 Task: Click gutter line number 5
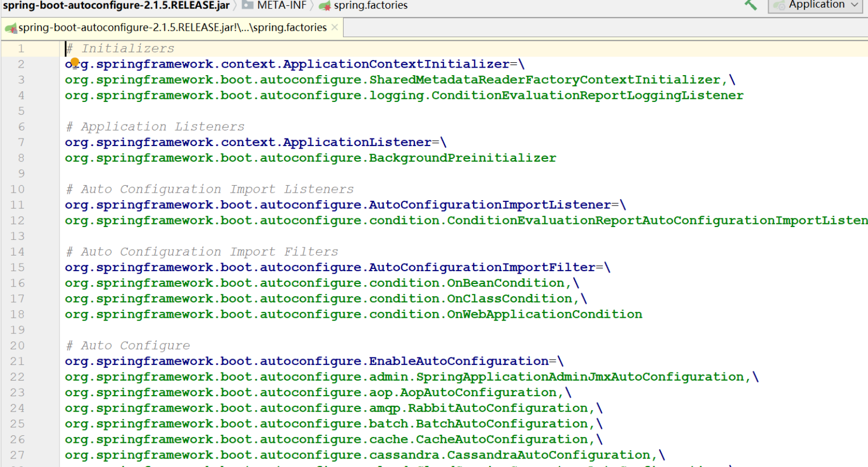(21, 111)
